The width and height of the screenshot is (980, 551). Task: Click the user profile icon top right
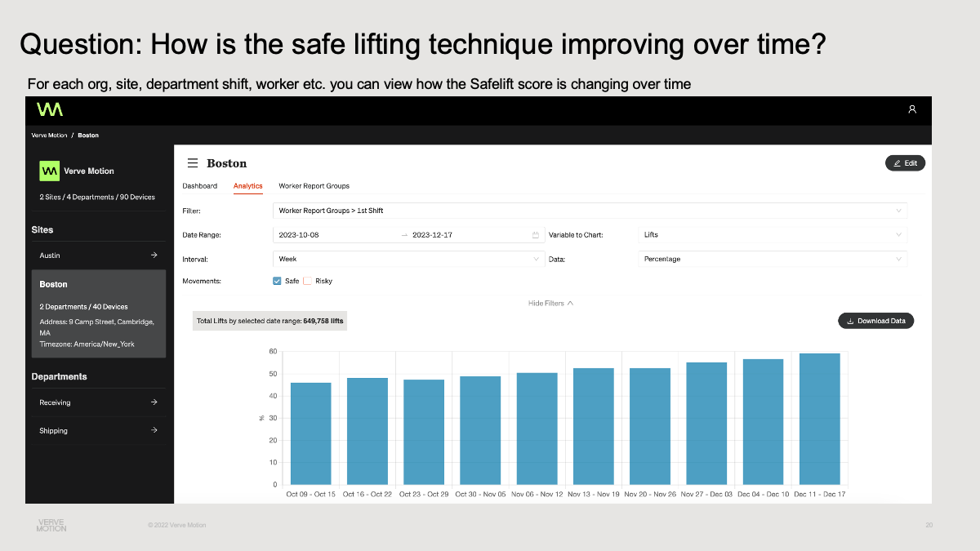pyautogui.click(x=911, y=109)
